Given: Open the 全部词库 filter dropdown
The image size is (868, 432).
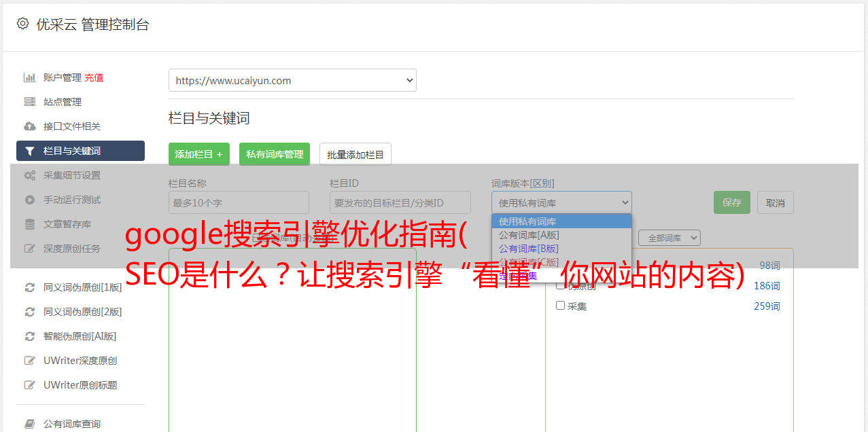Looking at the screenshot, I should point(670,238).
